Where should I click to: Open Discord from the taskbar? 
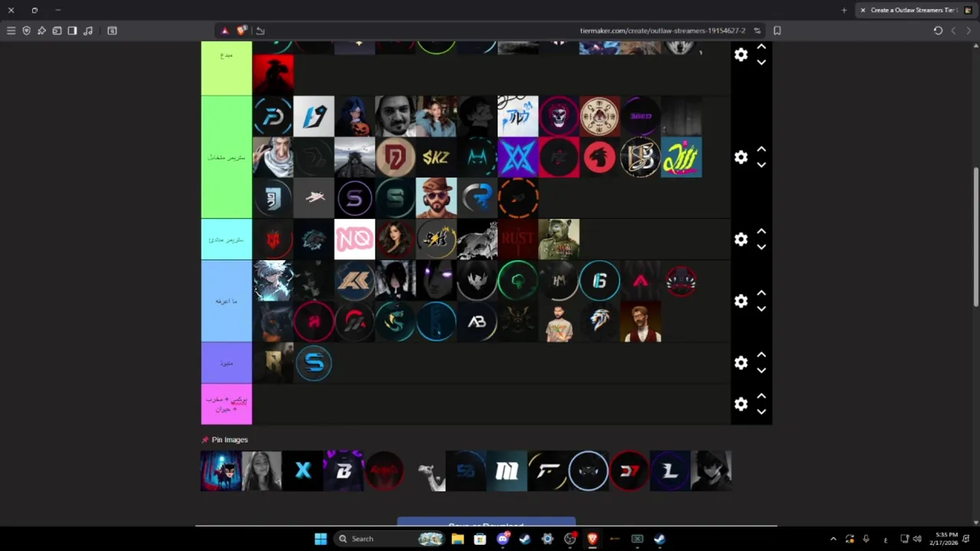[x=503, y=539]
